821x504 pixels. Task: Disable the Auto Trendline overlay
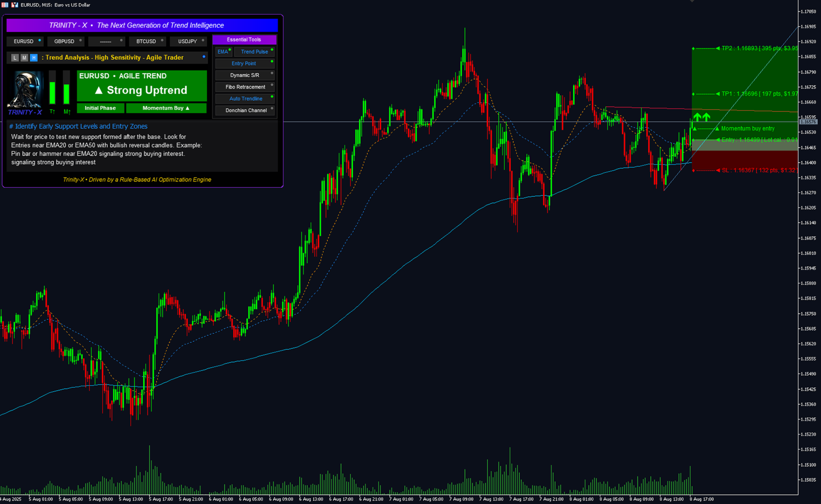tap(245, 98)
